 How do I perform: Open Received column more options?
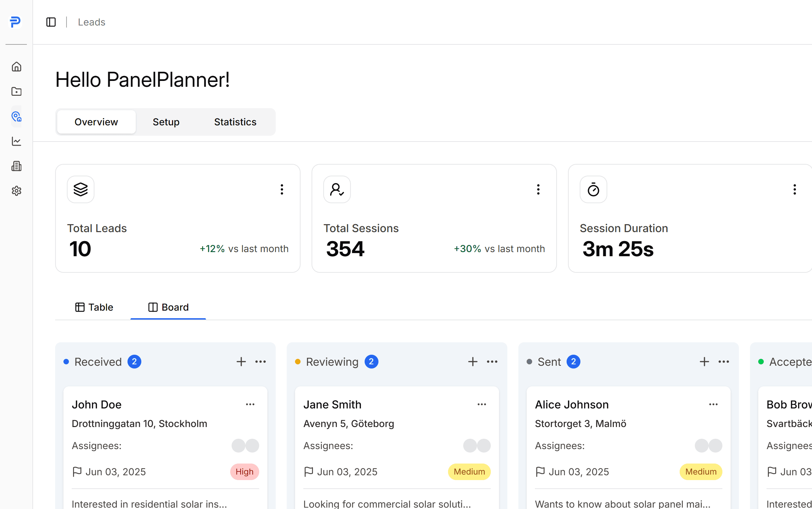pyautogui.click(x=261, y=362)
